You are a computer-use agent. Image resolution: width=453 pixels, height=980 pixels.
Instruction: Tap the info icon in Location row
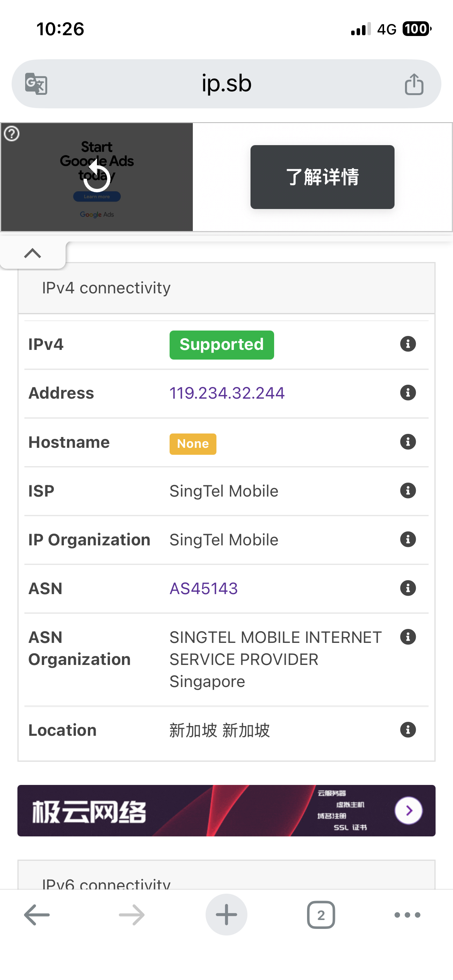[408, 730]
